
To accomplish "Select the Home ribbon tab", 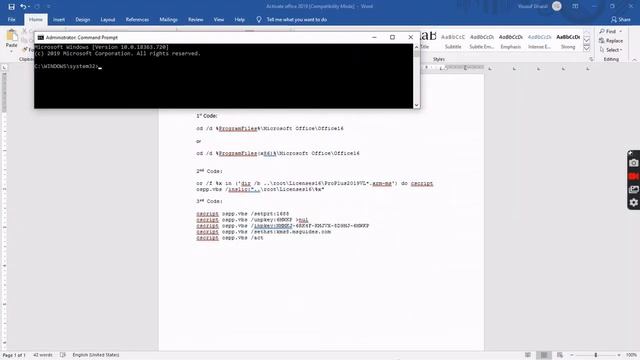I will pyautogui.click(x=36, y=20).
